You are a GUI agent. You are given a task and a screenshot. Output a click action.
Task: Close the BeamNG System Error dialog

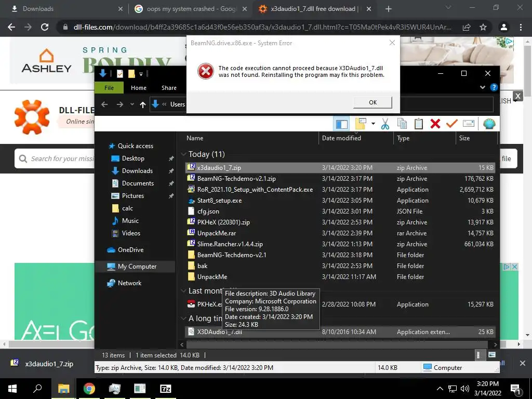[x=392, y=43]
